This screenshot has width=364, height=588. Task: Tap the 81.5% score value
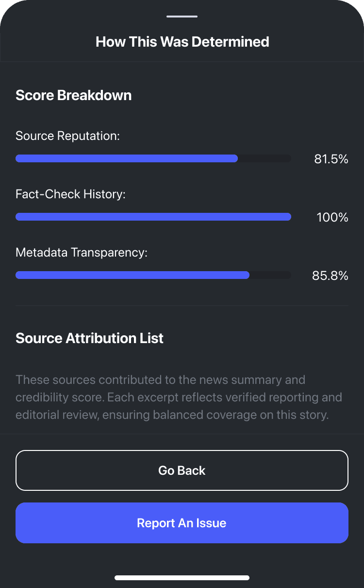[331, 159]
